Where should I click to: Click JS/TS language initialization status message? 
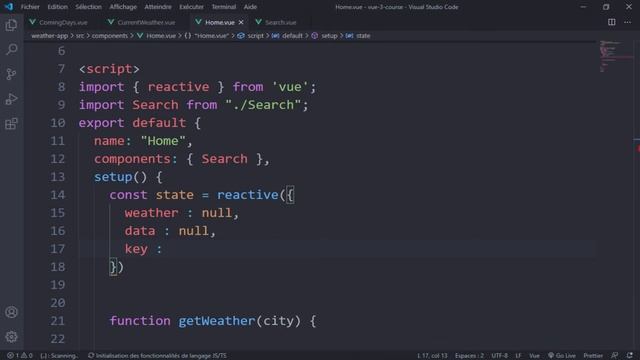(x=157, y=356)
